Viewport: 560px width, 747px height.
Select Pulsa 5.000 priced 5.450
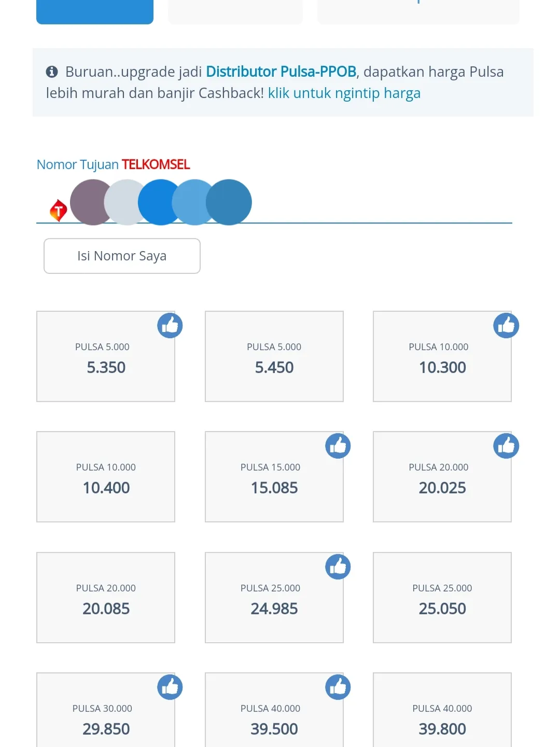click(274, 356)
